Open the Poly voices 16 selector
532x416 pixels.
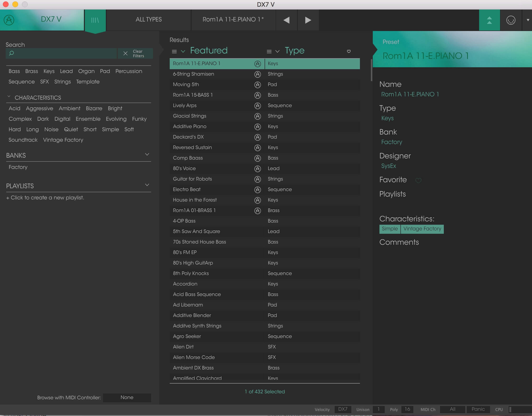click(407, 409)
